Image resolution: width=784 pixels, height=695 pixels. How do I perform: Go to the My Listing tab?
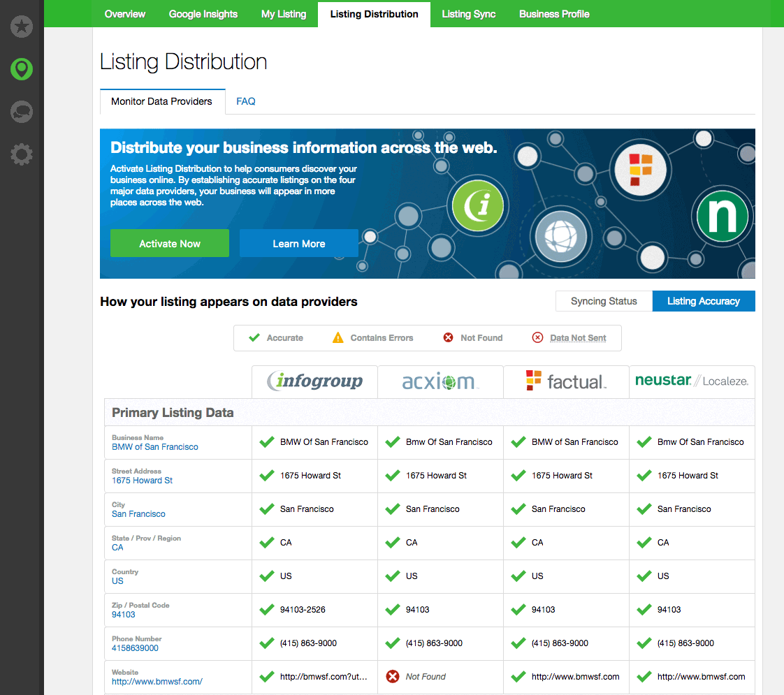pyautogui.click(x=284, y=14)
